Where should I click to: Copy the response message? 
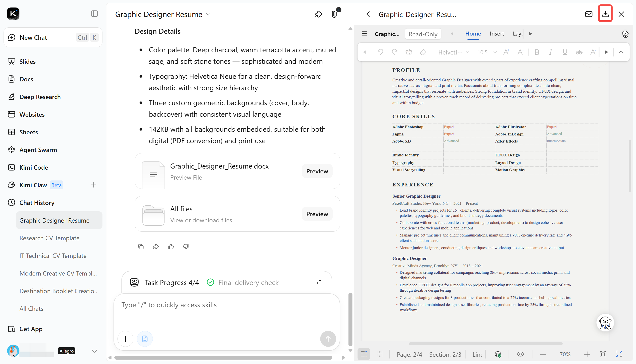pyautogui.click(x=141, y=247)
